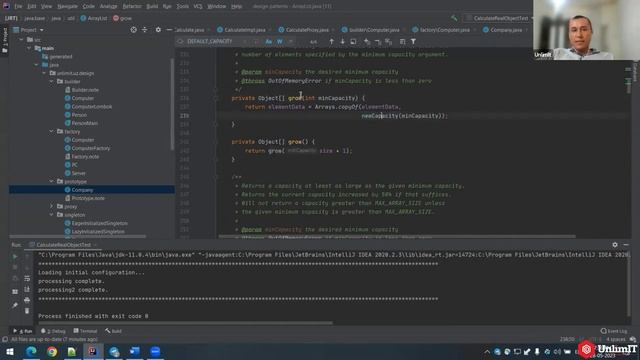Rerun CalculateRealObjectTest green play icon

(15, 256)
